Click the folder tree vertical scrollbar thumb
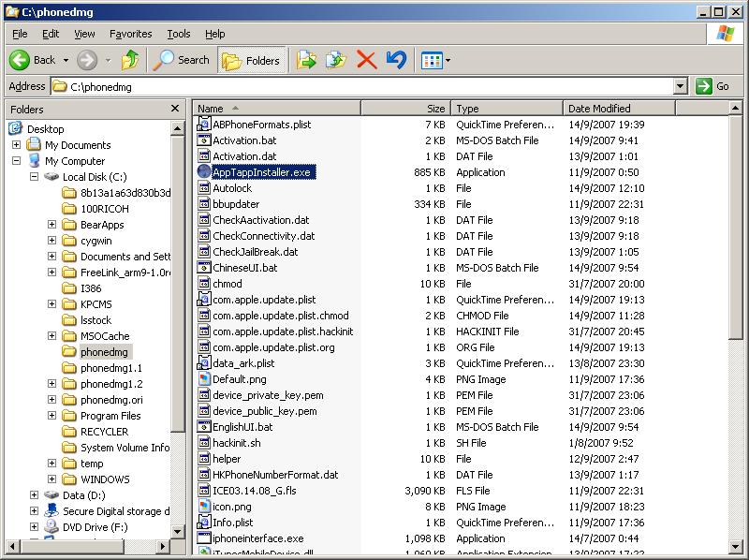 coord(177,285)
